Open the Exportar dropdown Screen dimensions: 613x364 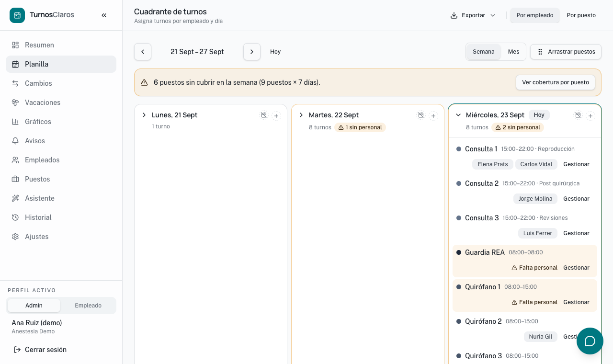(x=473, y=15)
